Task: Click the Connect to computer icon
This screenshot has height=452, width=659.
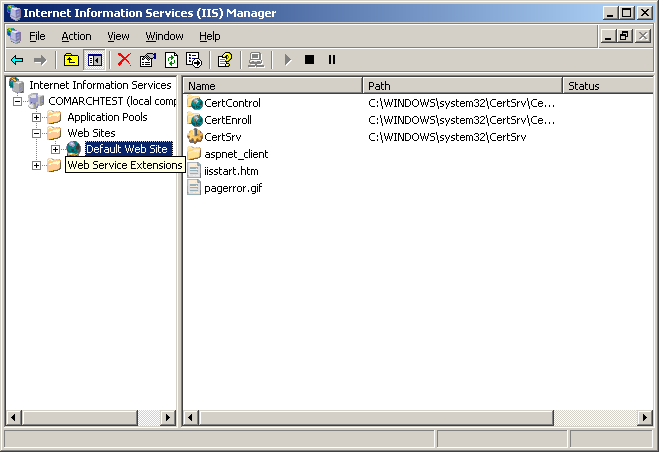Action: click(256, 60)
